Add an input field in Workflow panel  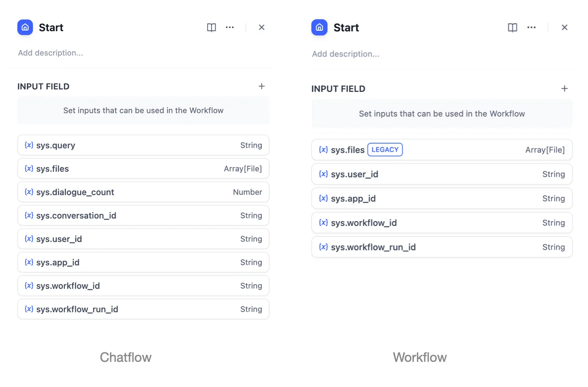pyautogui.click(x=564, y=89)
